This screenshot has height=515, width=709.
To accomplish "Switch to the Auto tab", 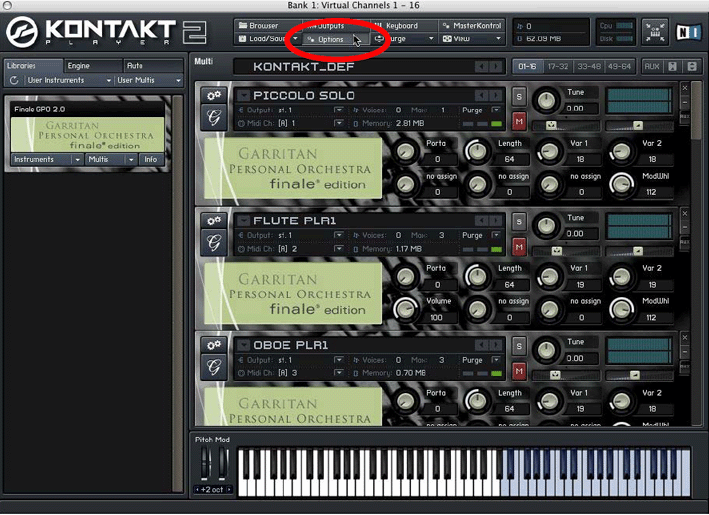I will pyautogui.click(x=133, y=65).
